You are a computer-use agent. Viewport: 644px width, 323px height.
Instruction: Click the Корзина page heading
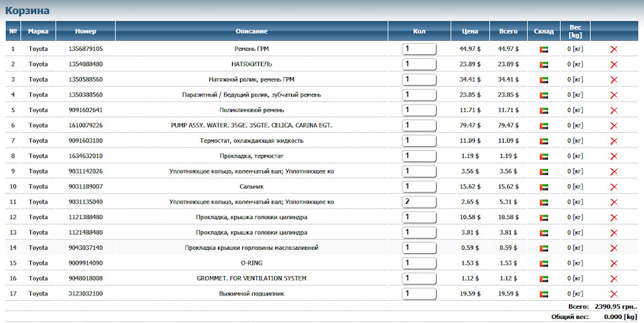point(27,11)
